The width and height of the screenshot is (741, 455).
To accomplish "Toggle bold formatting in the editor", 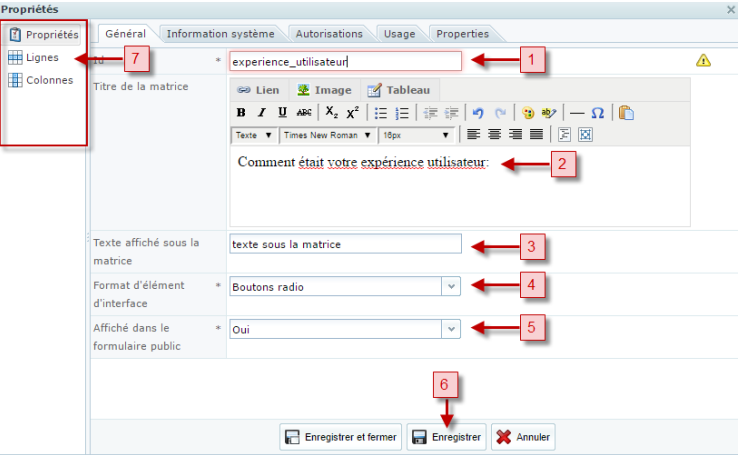I will (x=241, y=112).
